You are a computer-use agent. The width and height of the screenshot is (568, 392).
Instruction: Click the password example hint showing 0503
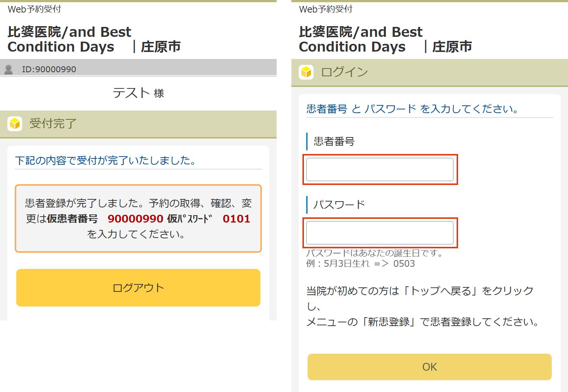[360, 264]
